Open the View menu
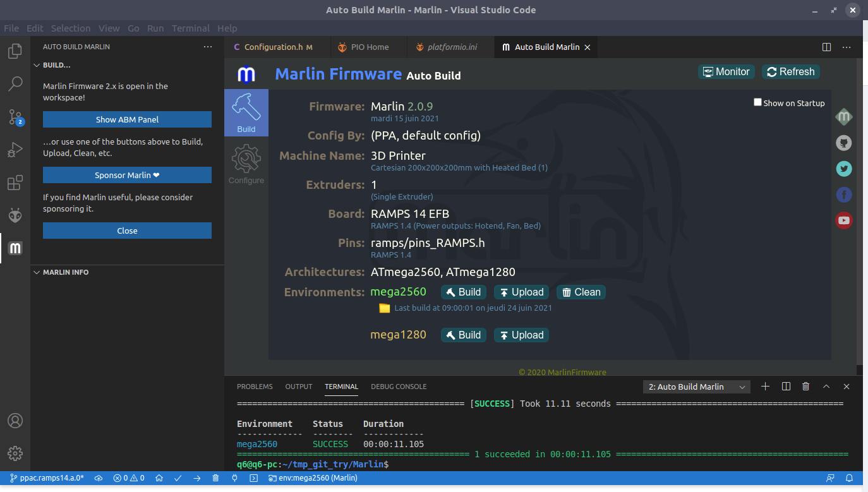The image size is (868, 492). tap(109, 28)
